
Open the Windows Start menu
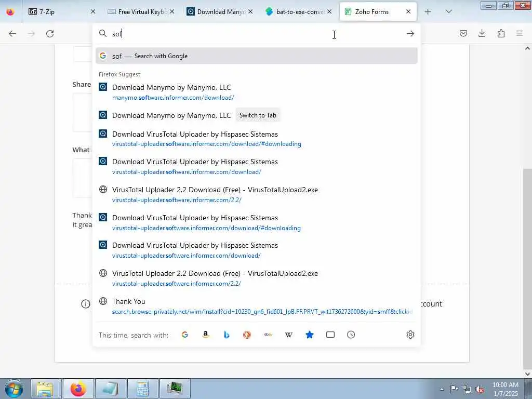14,389
